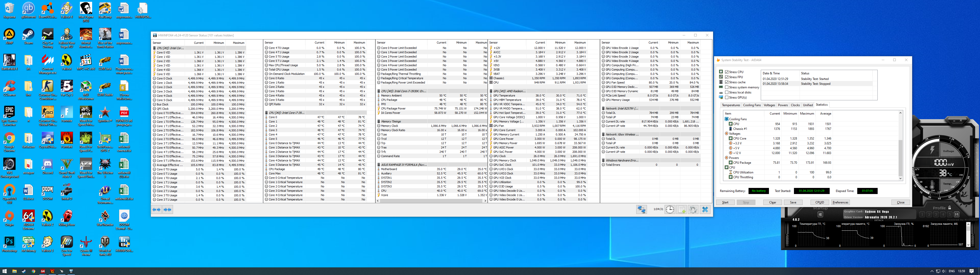Viewport: 980px width, 275px height.
Task: Click the expand columns arrows button in HWiNFO
Action: click(x=156, y=209)
